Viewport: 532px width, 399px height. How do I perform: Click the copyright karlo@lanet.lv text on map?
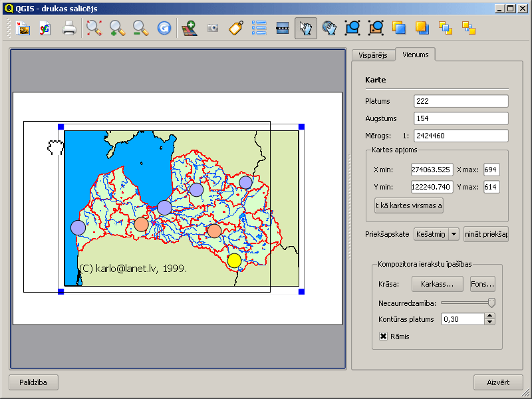point(133,269)
